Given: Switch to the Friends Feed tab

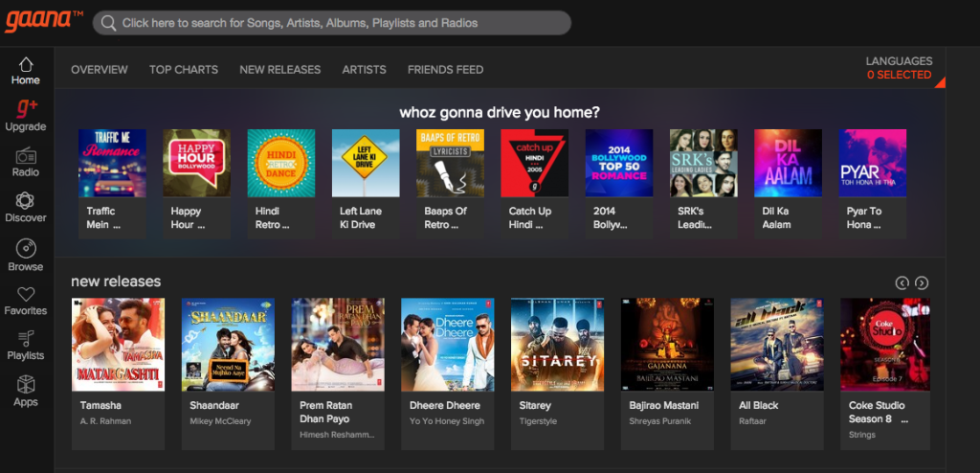Looking at the screenshot, I should (446, 70).
